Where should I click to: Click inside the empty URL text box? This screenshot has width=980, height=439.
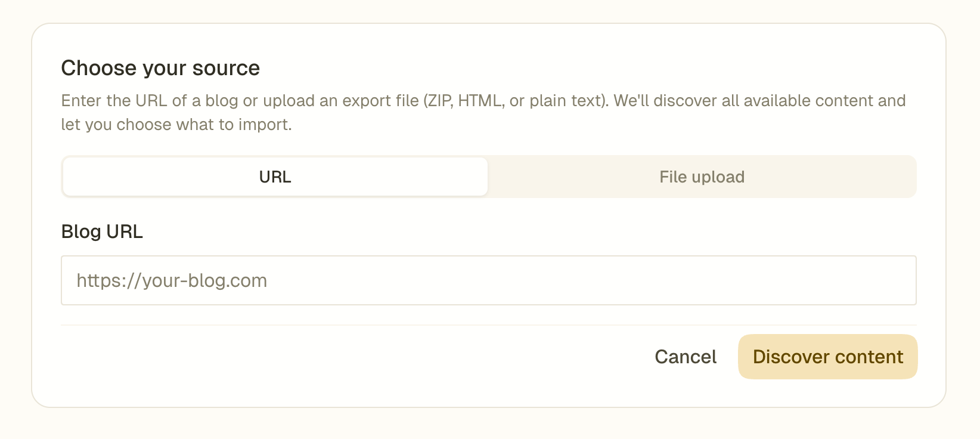[x=488, y=280]
